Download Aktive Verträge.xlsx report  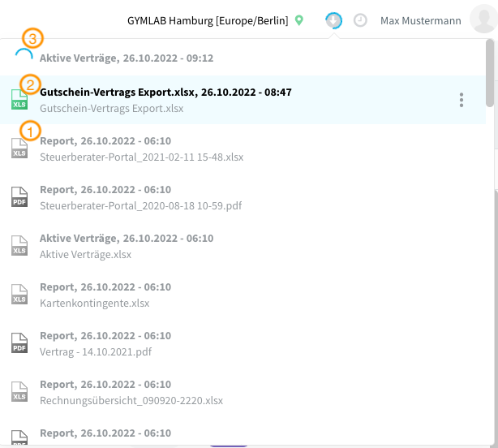243,246
